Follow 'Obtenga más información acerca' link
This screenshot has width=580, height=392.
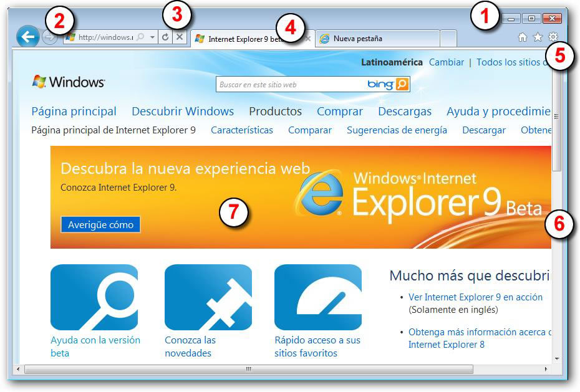(x=480, y=338)
